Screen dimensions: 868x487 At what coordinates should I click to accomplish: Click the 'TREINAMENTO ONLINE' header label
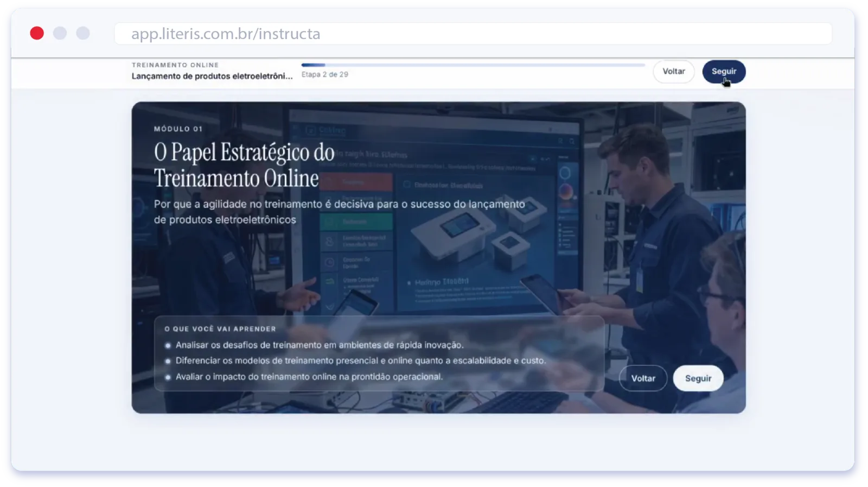pyautogui.click(x=175, y=65)
